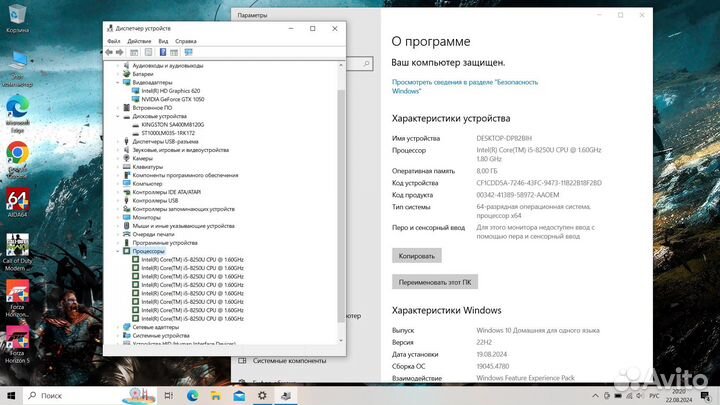The image size is (720, 405).
Task: Open the Call of Duty Modern desktop shortcut
Action: pos(17,252)
